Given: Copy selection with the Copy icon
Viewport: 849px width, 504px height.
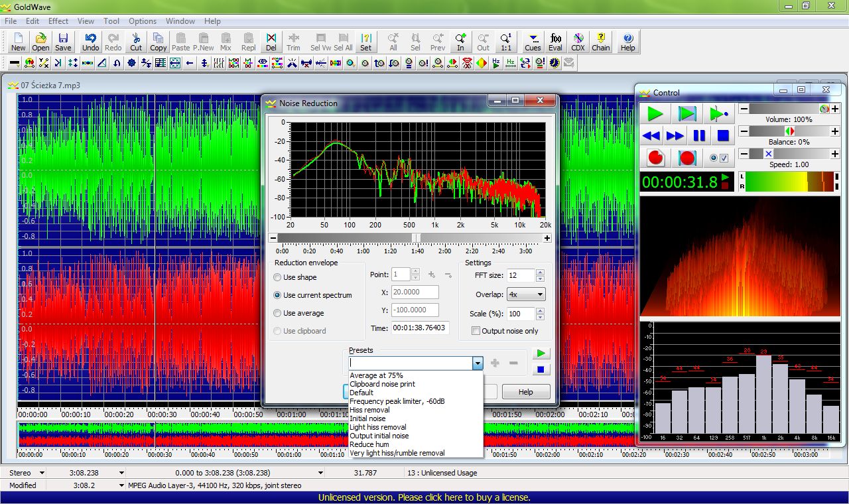Looking at the screenshot, I should tap(159, 42).
